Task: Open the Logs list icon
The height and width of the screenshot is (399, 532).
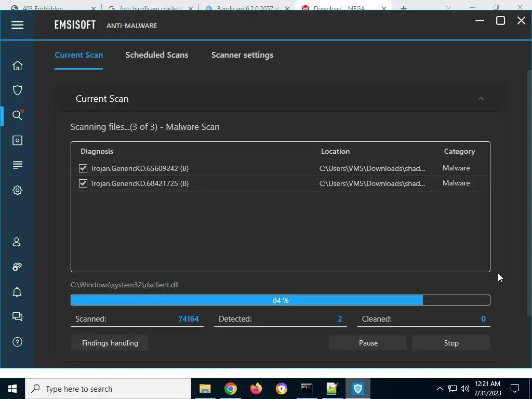Action: (17, 165)
